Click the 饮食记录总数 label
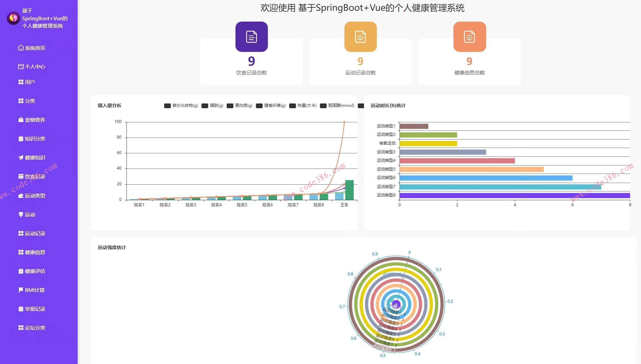Screen dimensions: 641x364 tap(251, 72)
